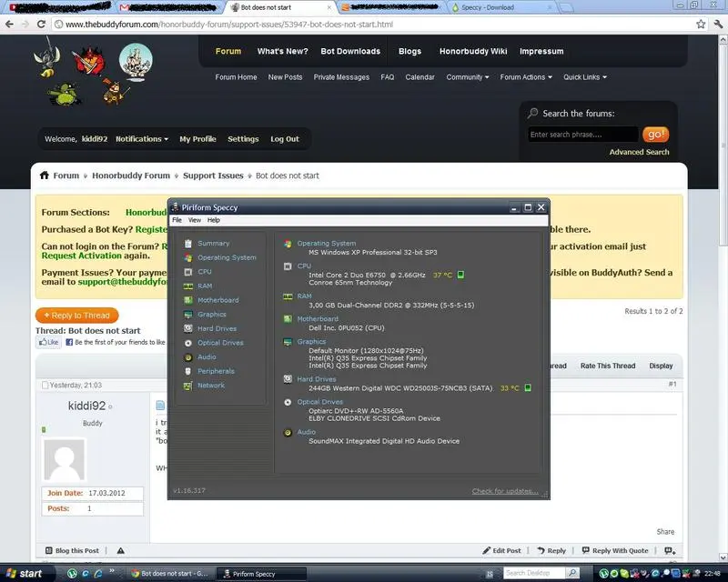This screenshot has width=728, height=582.
Task: Click Reply to Thread button
Action: [77, 316]
